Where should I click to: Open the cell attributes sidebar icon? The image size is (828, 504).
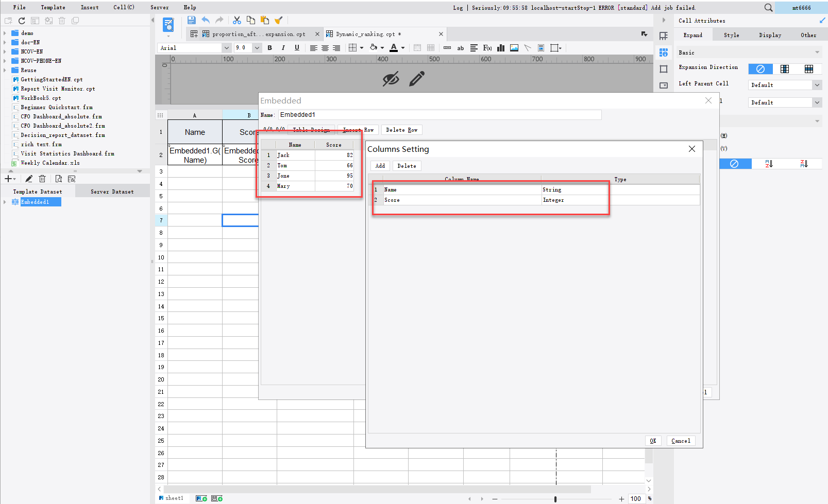click(664, 53)
